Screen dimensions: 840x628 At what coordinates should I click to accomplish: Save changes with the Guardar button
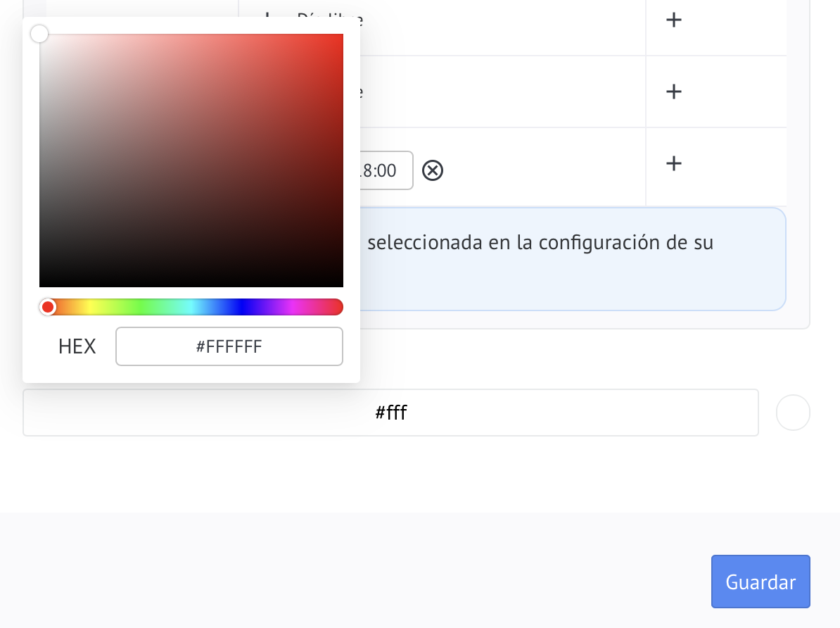(x=761, y=582)
